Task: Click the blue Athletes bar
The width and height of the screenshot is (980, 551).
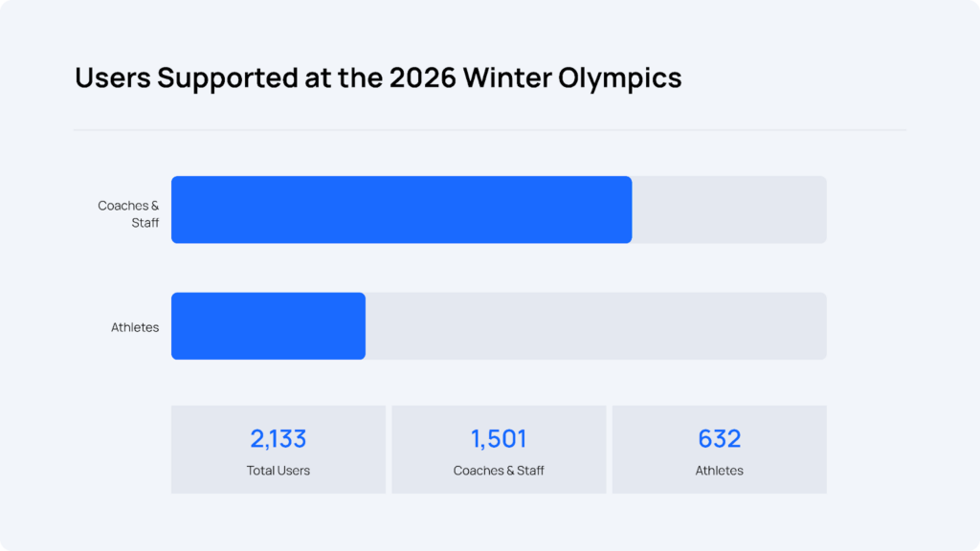Action: (268, 326)
